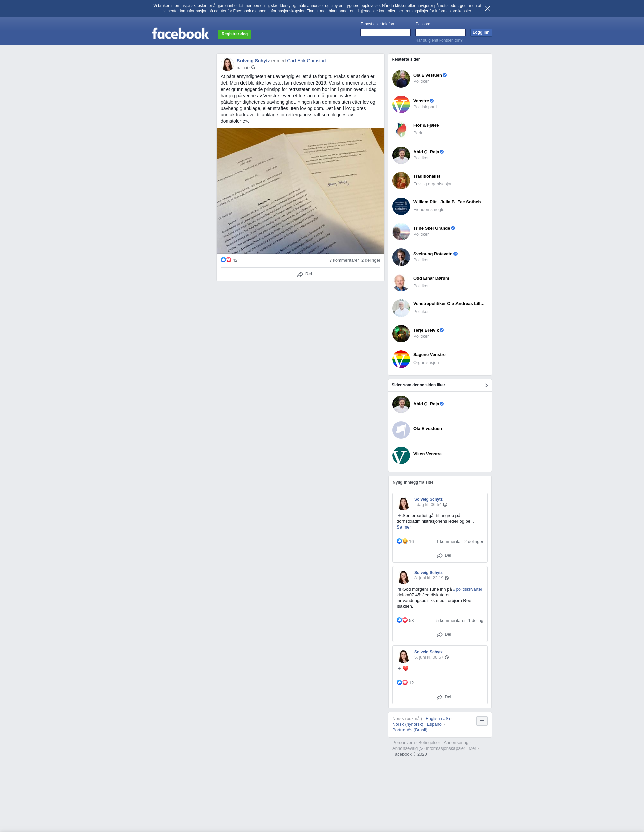The width and height of the screenshot is (644, 832).
Task: Focus the 'E-post eller telefon' field
Action: [x=385, y=33]
